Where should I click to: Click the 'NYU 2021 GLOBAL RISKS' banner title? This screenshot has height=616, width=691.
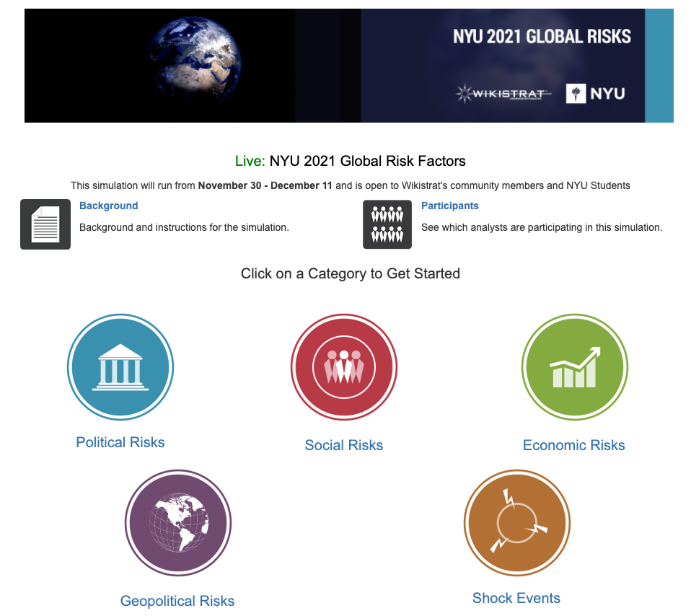[x=542, y=37]
